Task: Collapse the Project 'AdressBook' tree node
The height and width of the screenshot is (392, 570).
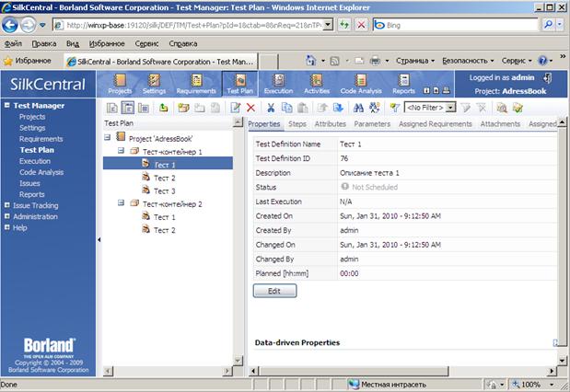Action: click(x=107, y=137)
